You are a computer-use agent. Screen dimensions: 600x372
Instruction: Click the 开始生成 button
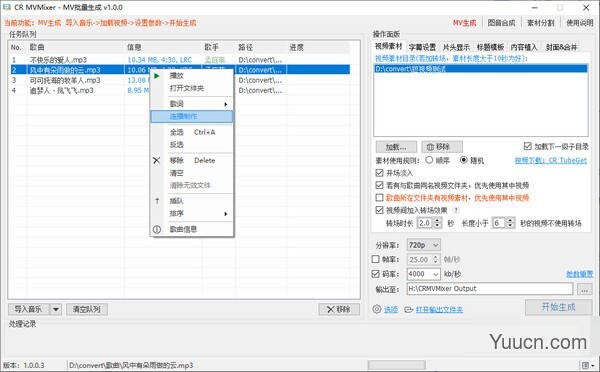[x=558, y=307]
